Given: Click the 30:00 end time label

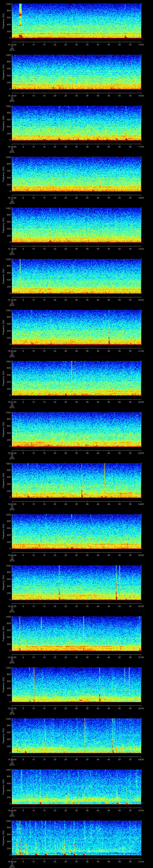Looking at the screenshot, I should point(141,810).
